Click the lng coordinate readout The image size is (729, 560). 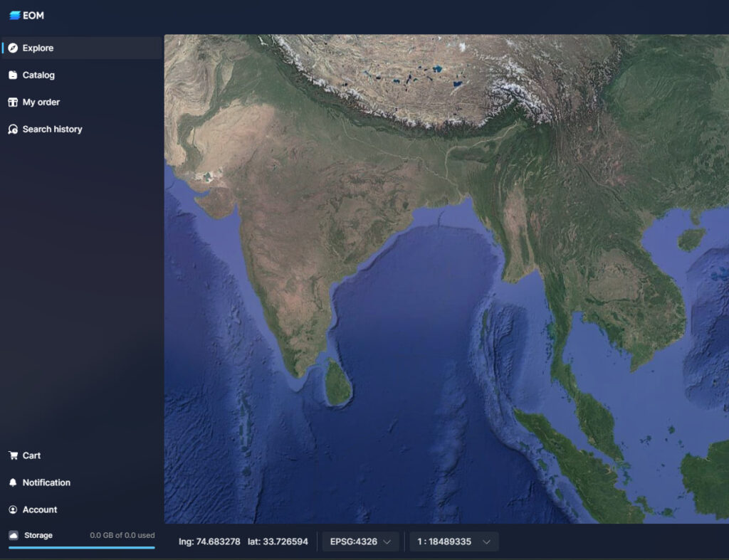(209, 541)
